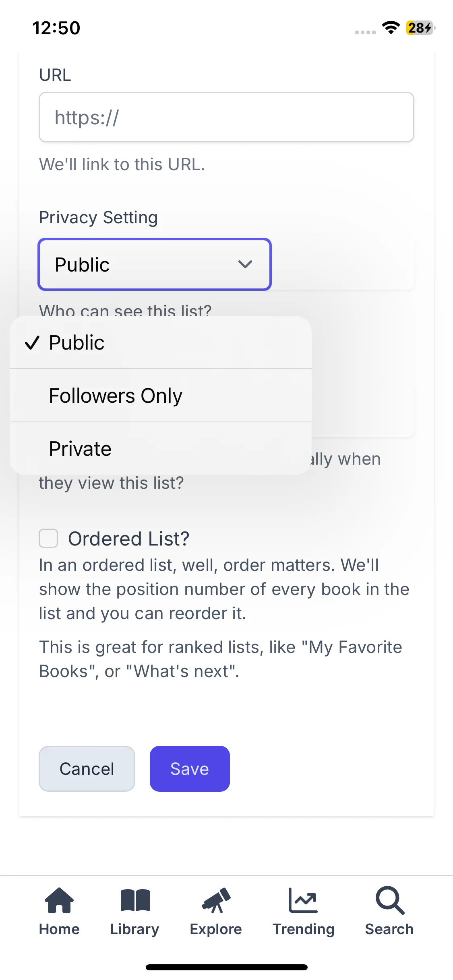Tap the Home house icon
453x980 pixels.
coord(59,900)
